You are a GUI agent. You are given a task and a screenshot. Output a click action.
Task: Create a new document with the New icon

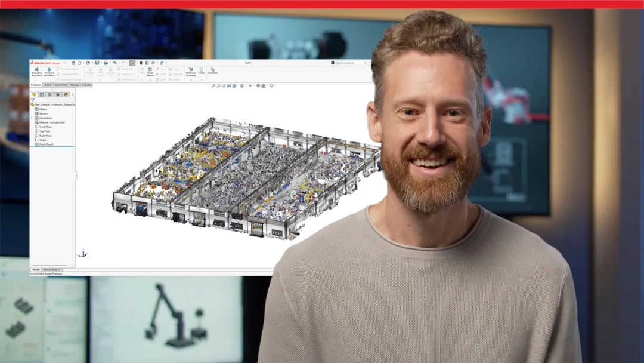79,63
